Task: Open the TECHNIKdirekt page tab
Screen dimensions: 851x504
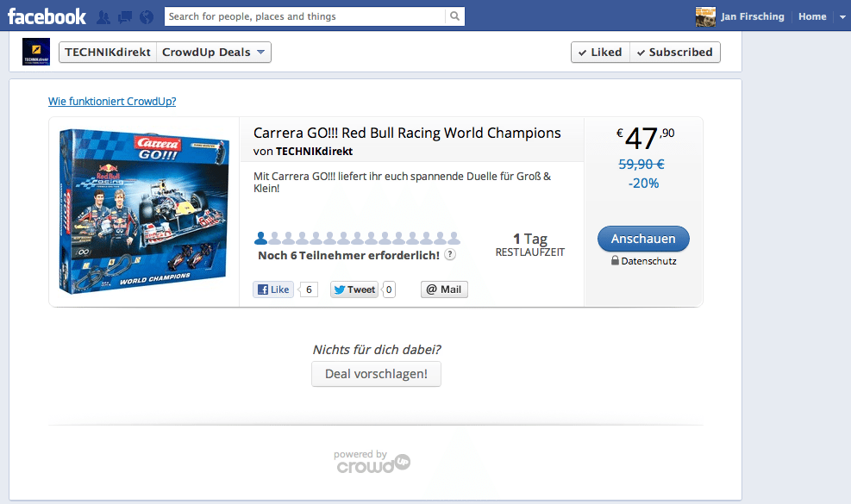Action: pyautogui.click(x=107, y=52)
